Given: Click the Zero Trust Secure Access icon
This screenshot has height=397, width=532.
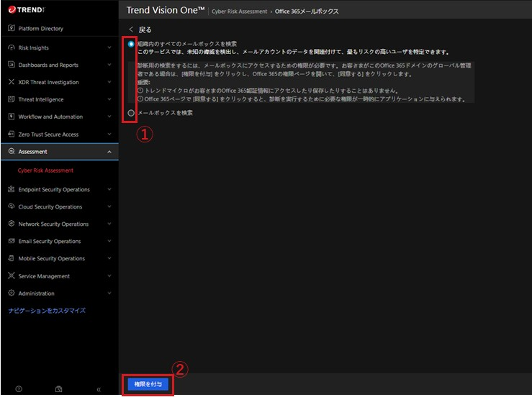Looking at the screenshot, I should pos(12,134).
